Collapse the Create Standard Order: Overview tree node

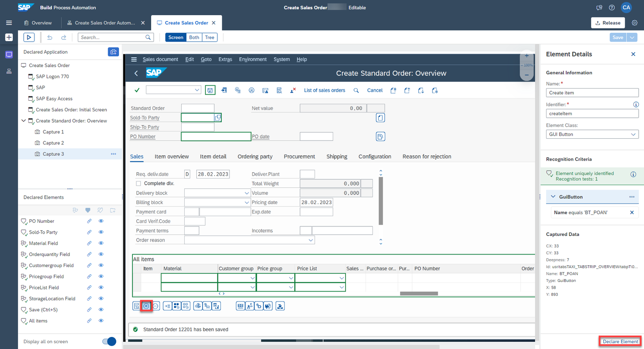(x=24, y=121)
